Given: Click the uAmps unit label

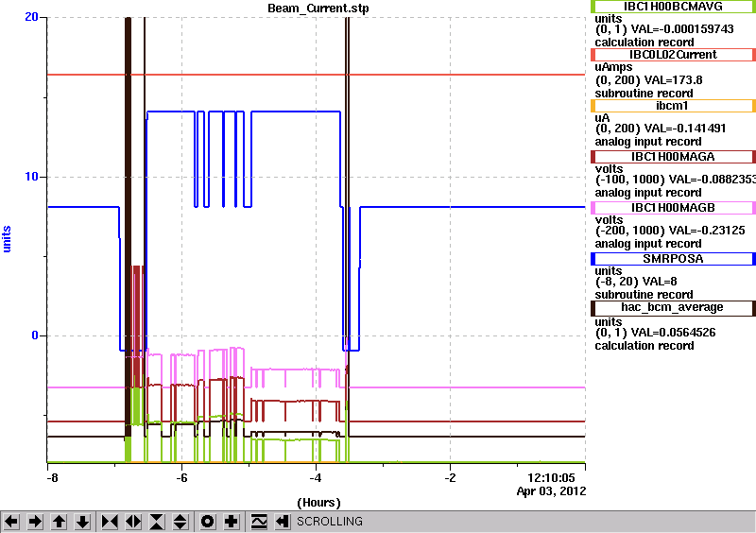Looking at the screenshot, I should point(613,67).
